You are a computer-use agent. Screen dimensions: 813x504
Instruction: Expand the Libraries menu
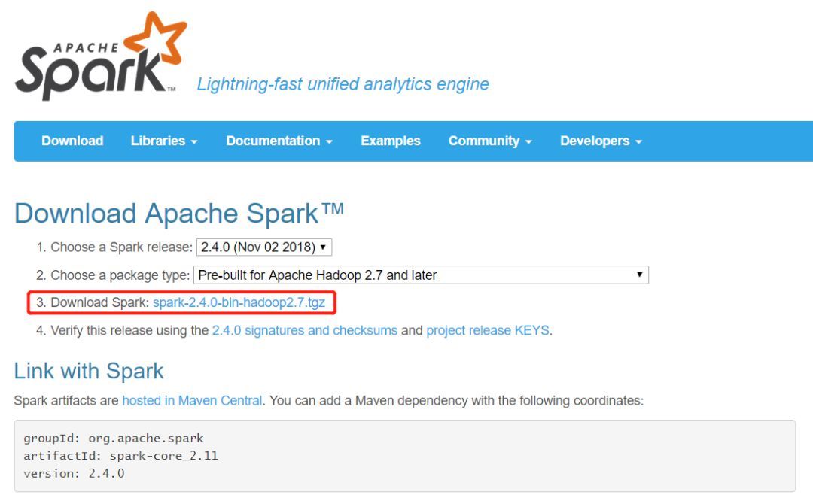pos(164,141)
